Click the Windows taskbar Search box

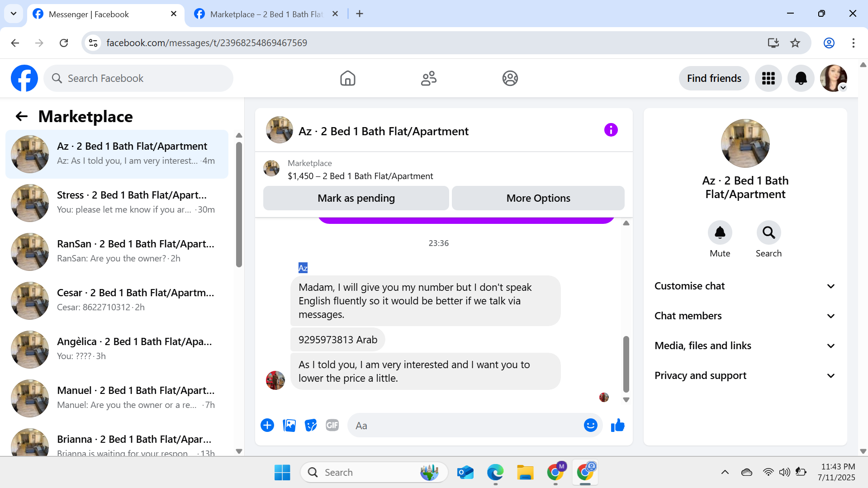coord(374,472)
